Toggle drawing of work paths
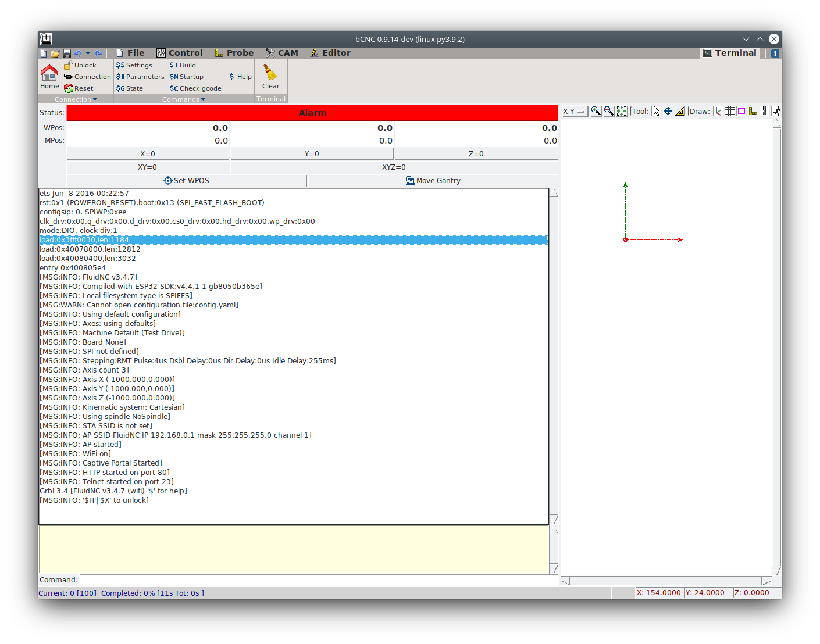Image resolution: width=820 pixels, height=644 pixels. point(765,111)
